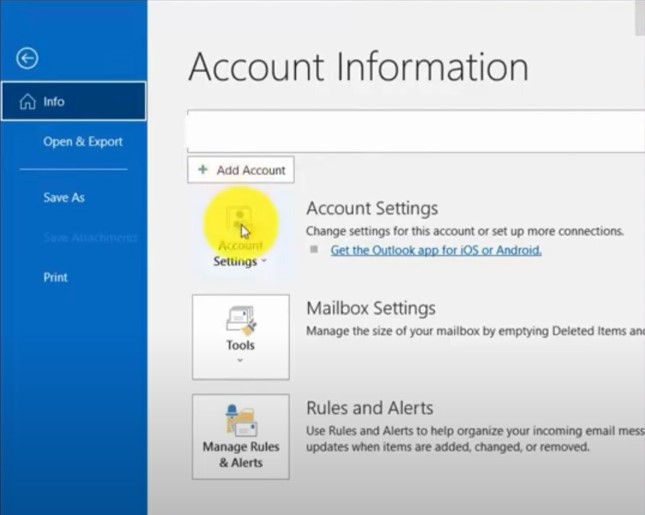Image resolution: width=645 pixels, height=515 pixels.
Task: Open Manage Rules & Alerts button
Action: (241, 437)
